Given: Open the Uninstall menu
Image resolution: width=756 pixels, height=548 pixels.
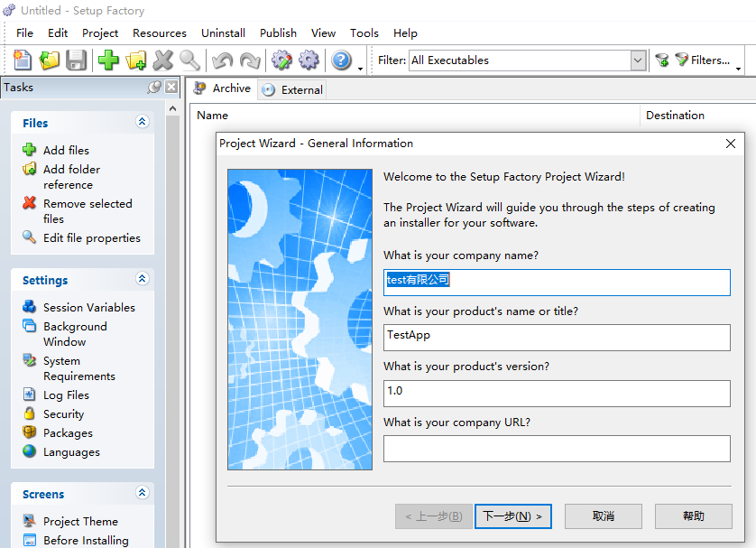Looking at the screenshot, I should (x=223, y=33).
